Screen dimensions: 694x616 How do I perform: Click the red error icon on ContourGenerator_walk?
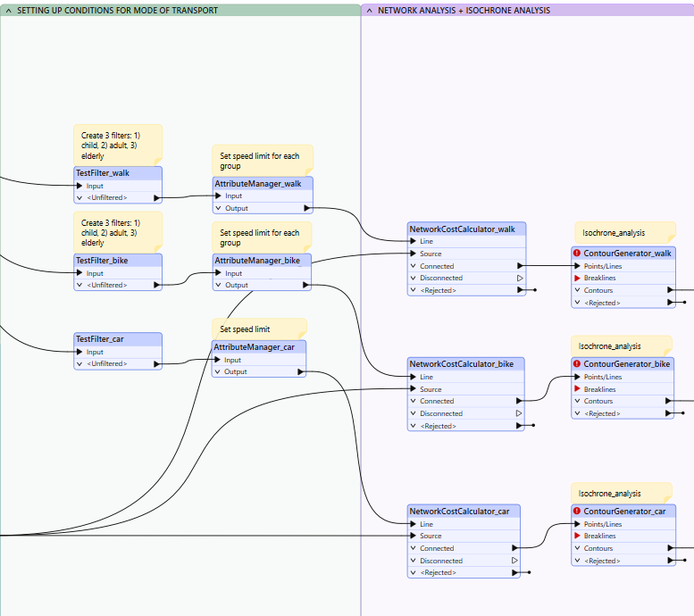(577, 254)
